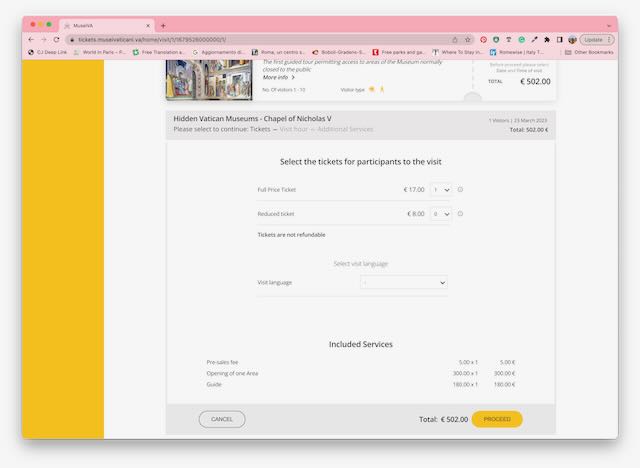640x468 pixels.
Task: Click the 180.00 € guide amount
Action: point(504,384)
